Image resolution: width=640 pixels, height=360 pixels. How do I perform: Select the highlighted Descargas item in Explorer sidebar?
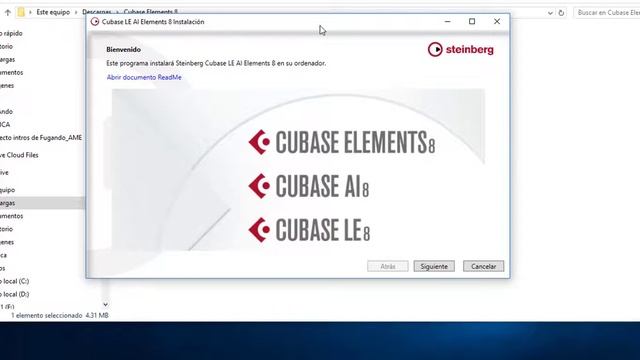(42, 203)
